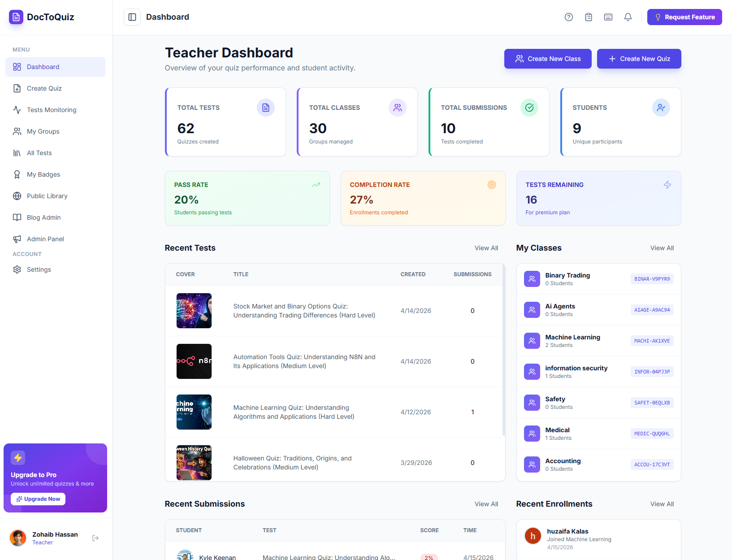Go to Tests Monitoring page
This screenshot has width=732, height=560.
pos(56,110)
